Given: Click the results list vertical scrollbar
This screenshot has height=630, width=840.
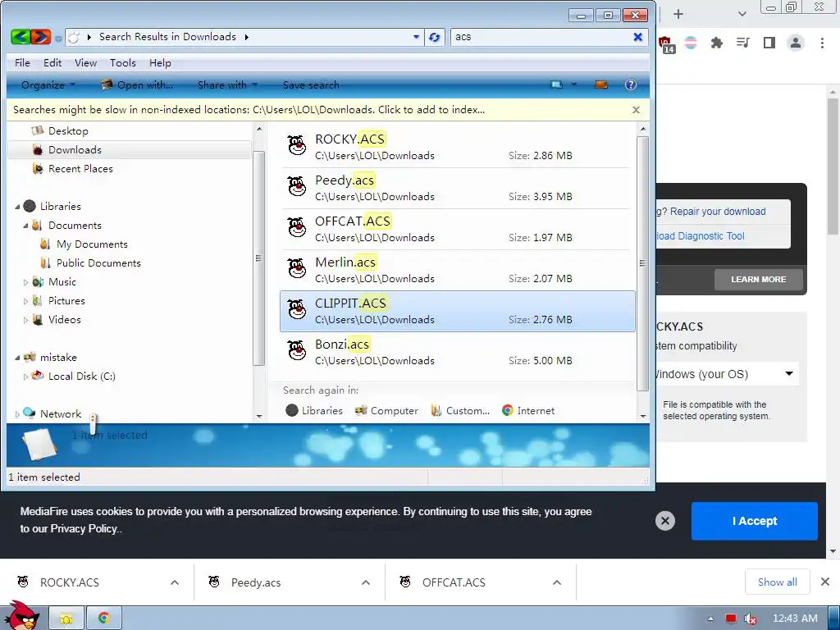Looking at the screenshot, I should click(643, 263).
